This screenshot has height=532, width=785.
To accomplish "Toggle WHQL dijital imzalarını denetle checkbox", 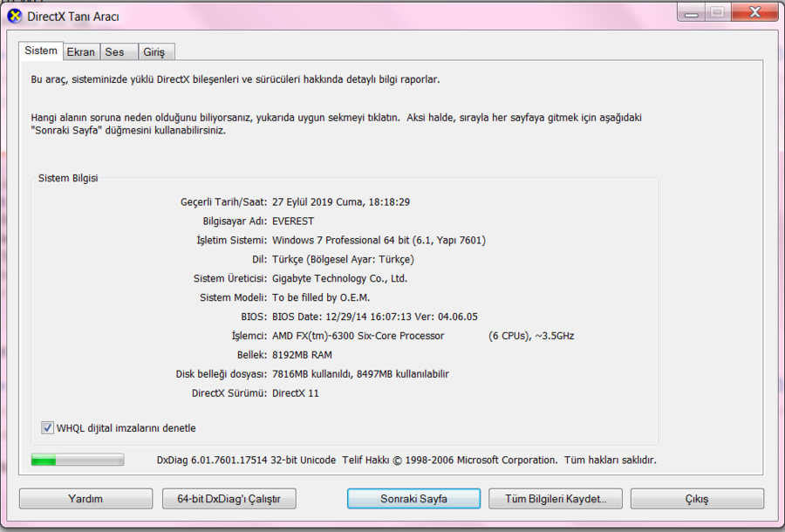I will (48, 428).
